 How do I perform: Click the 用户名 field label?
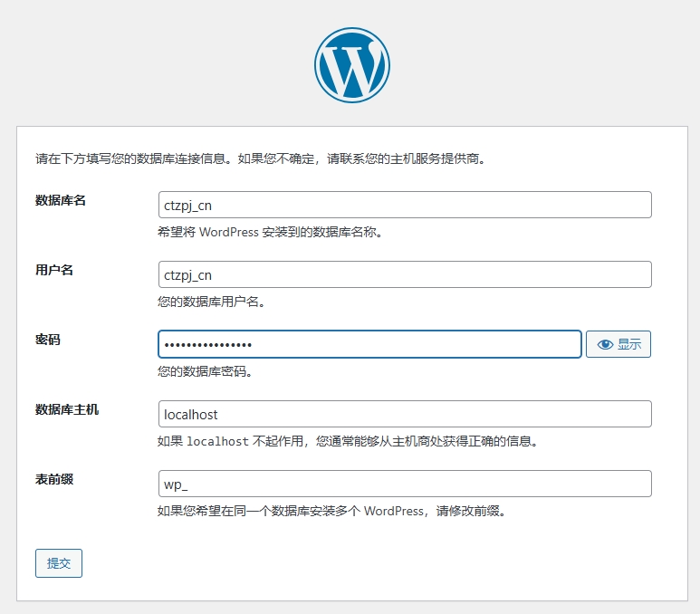click(x=54, y=270)
